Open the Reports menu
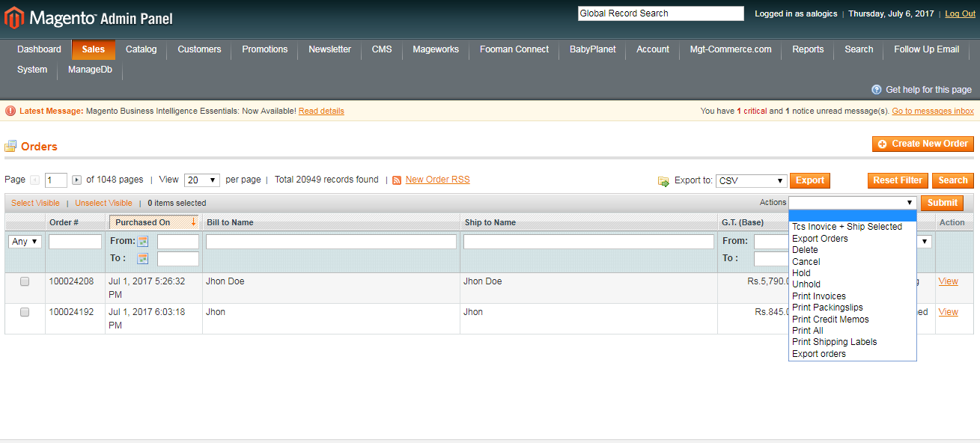 click(x=808, y=49)
